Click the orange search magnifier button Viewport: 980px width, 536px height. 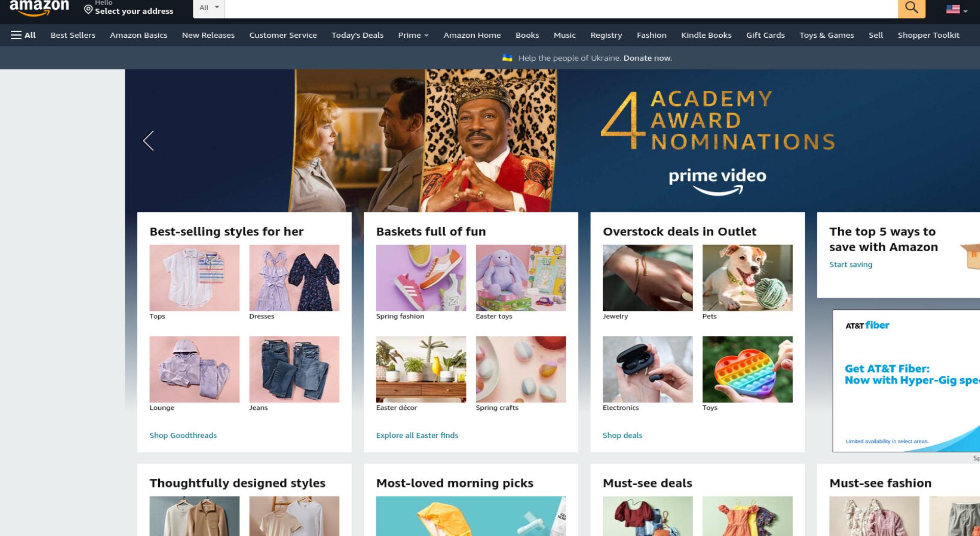(x=912, y=9)
